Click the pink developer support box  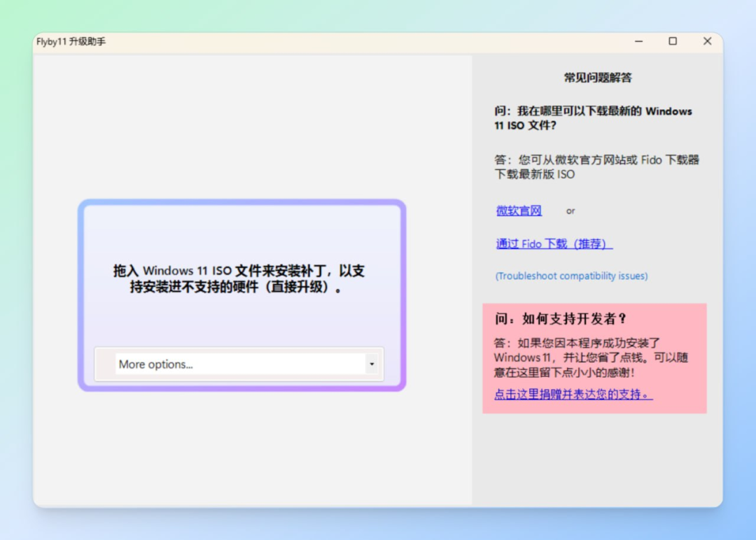coord(594,358)
